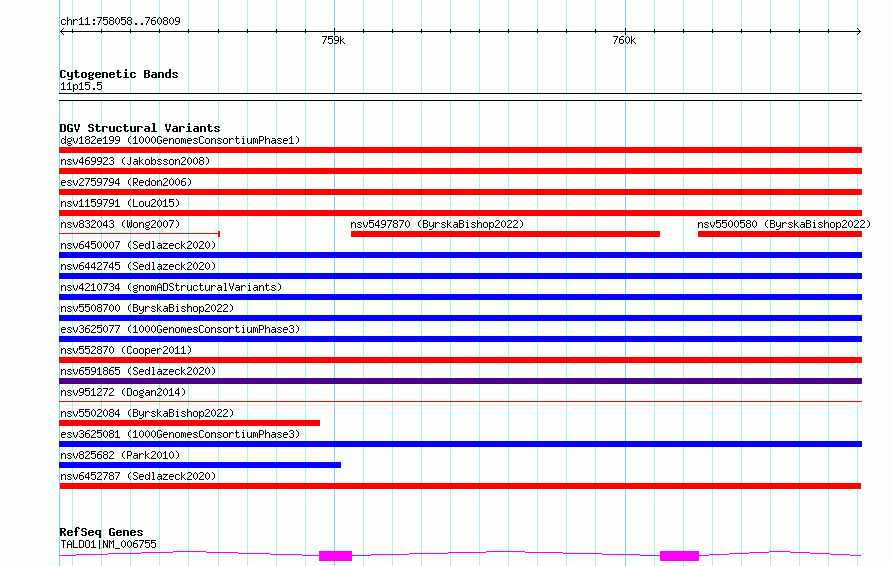890x566 pixels.
Task: Click the nsv832043 (Wong2007) label
Action: [120, 224]
